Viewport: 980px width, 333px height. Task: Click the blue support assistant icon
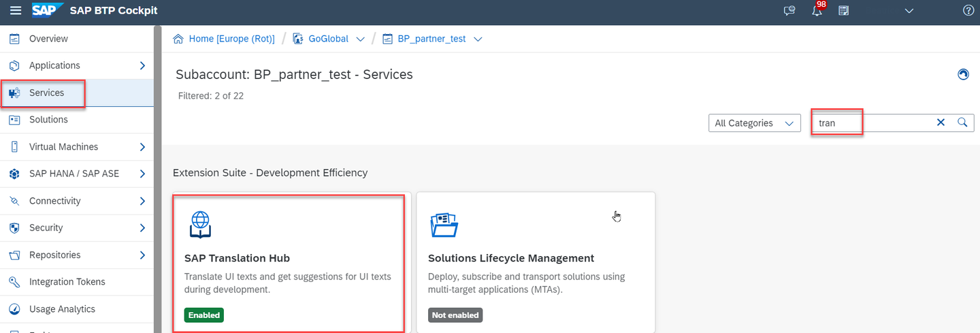963,74
